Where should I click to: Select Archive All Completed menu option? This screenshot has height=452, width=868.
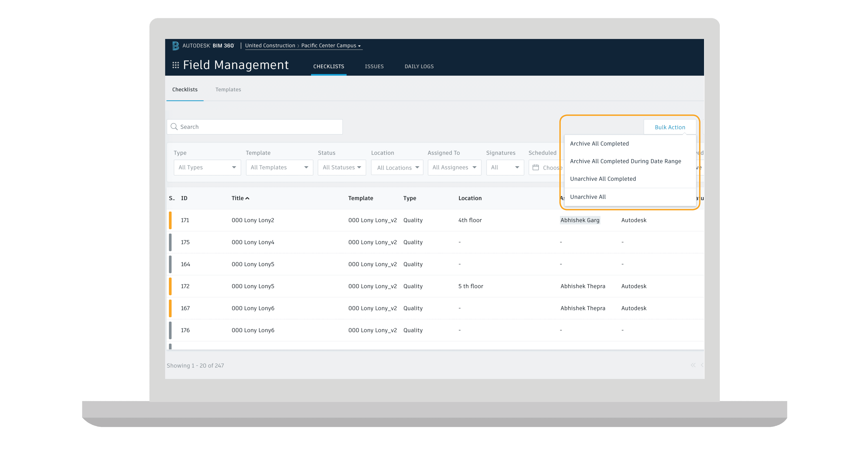(x=599, y=143)
